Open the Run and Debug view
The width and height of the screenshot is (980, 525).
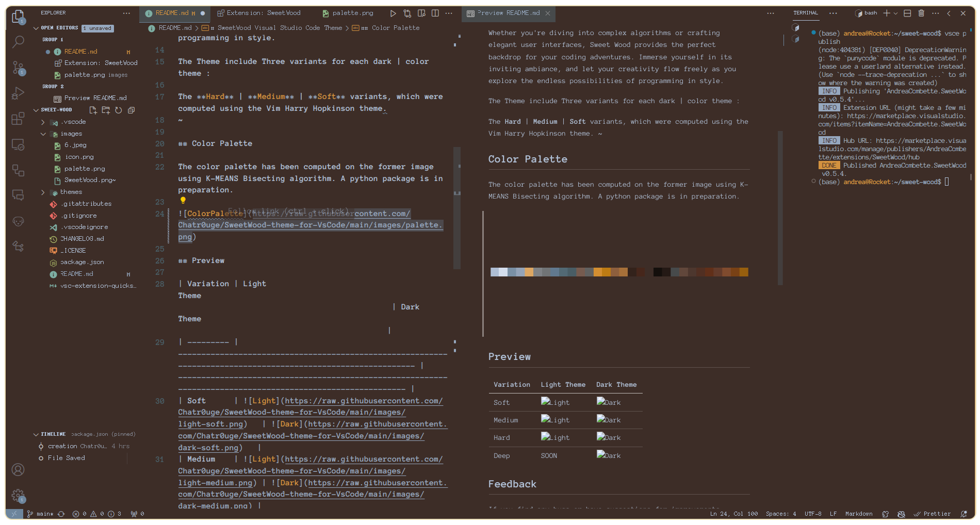(x=18, y=93)
